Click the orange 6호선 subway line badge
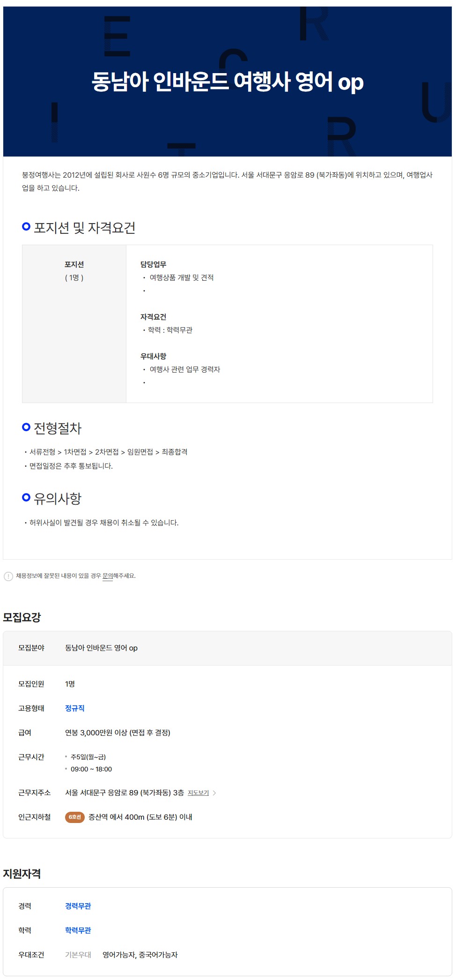 [74, 817]
